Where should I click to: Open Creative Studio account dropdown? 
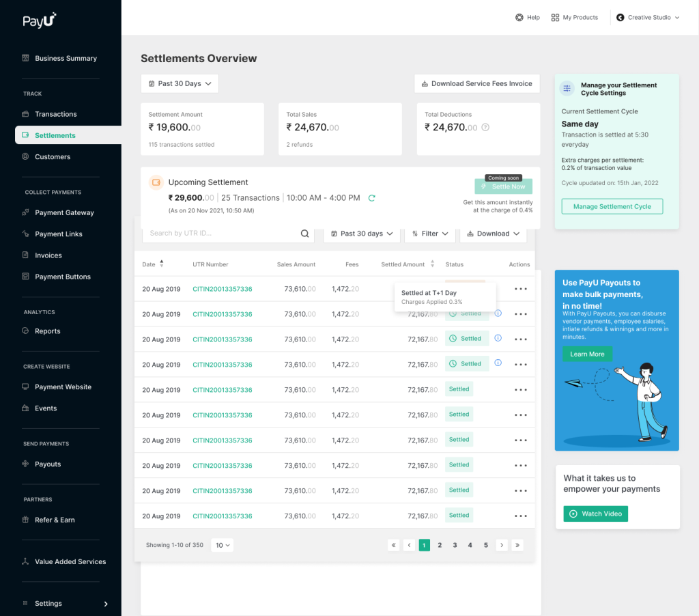pyautogui.click(x=648, y=17)
